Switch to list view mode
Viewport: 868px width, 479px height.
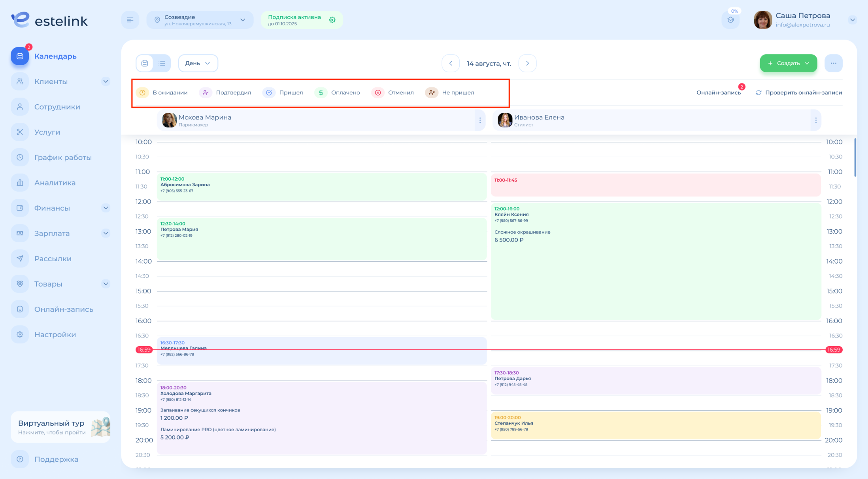(x=162, y=63)
